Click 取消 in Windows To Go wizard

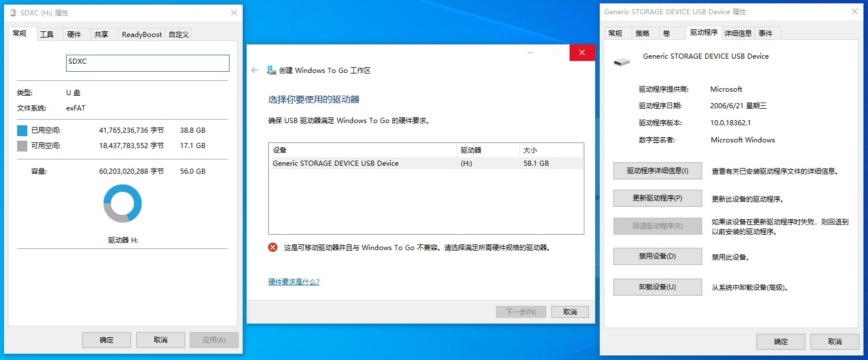tap(570, 312)
